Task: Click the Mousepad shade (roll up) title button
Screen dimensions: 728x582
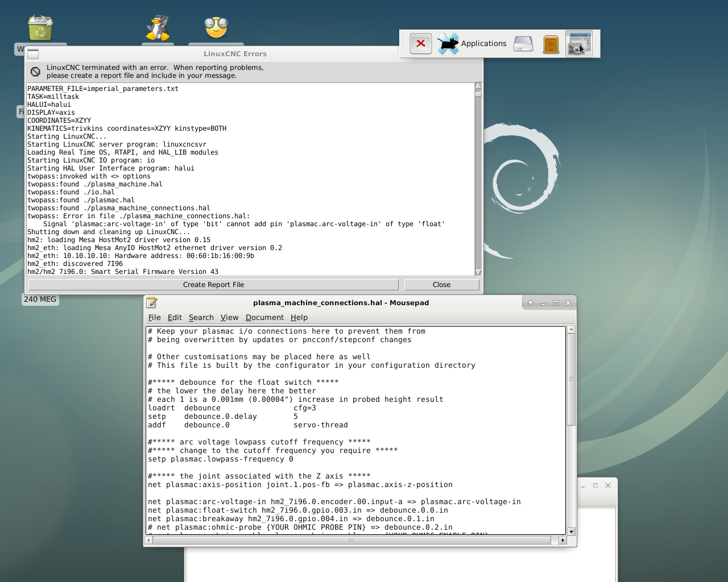Action: [531, 303]
